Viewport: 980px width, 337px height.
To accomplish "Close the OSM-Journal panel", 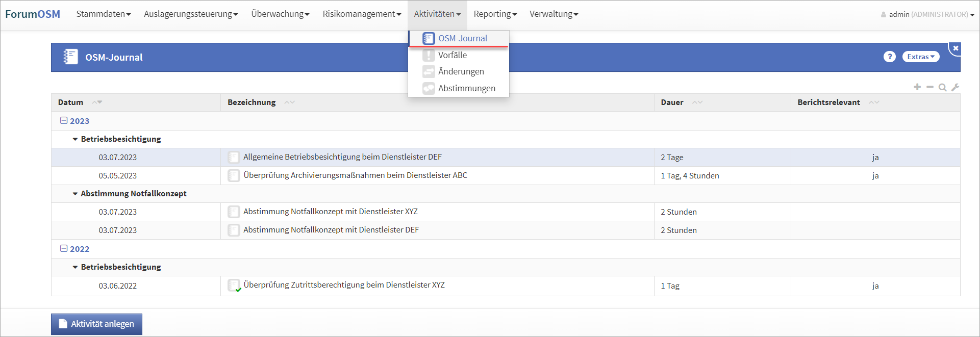I will click(x=956, y=48).
